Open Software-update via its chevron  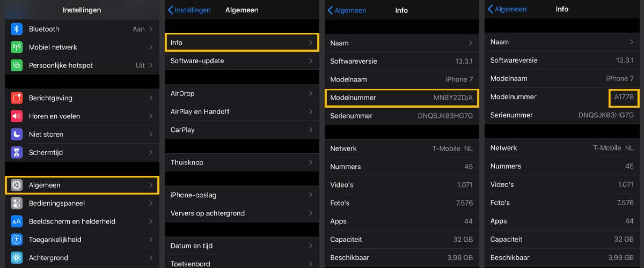point(311,61)
